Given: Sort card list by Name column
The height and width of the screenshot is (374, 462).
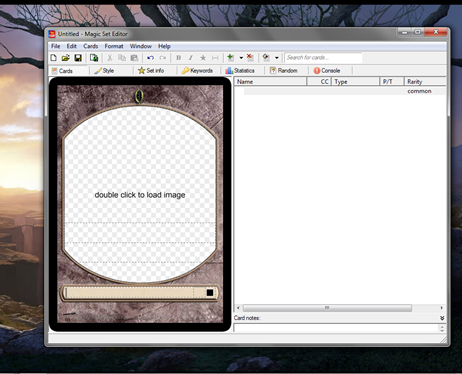Looking at the screenshot, I should 270,82.
